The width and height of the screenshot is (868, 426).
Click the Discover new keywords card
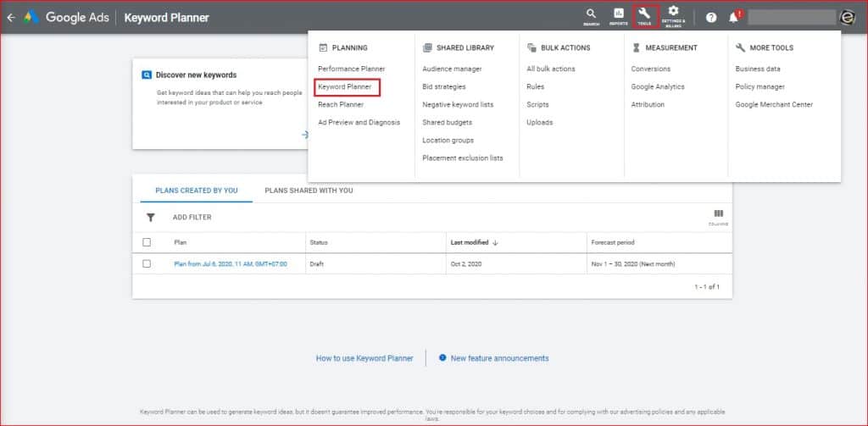tap(220, 103)
